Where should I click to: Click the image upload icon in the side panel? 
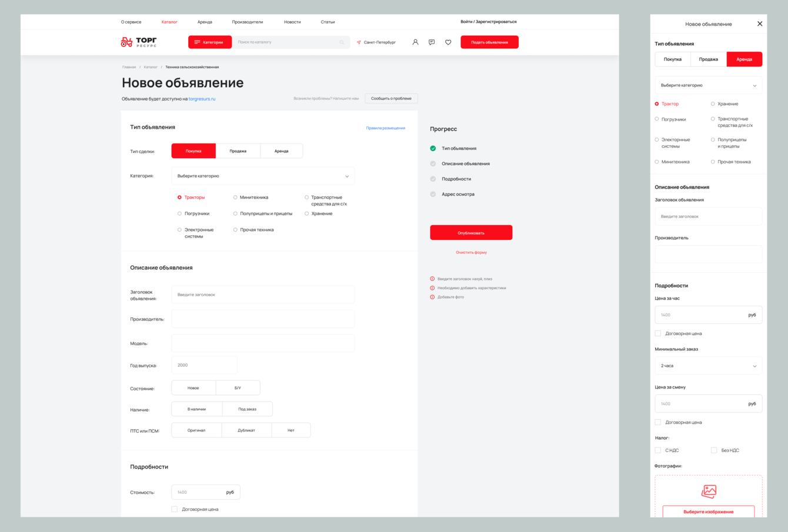(x=709, y=491)
